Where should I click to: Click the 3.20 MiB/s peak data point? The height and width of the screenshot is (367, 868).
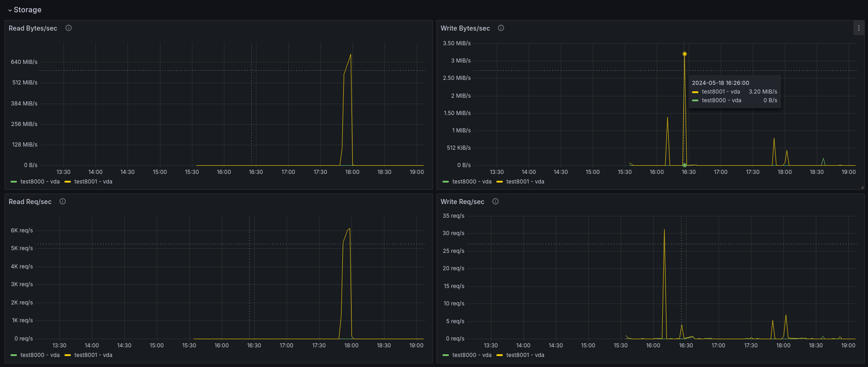pos(684,54)
